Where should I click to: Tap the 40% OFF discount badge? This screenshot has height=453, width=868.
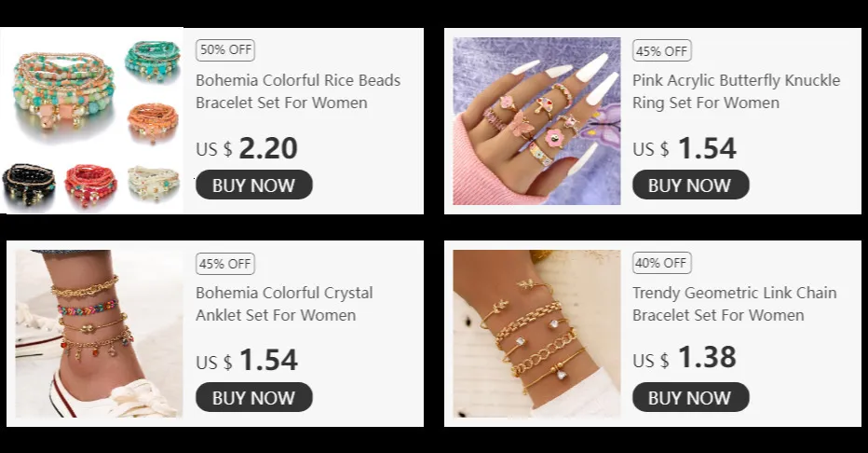point(661,263)
